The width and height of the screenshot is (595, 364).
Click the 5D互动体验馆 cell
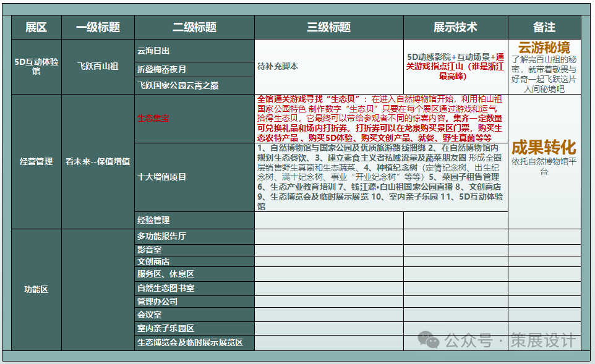pos(36,67)
